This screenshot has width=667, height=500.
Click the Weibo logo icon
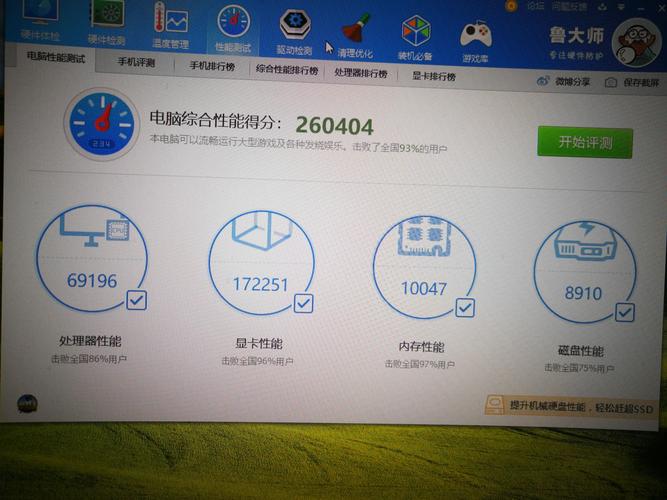(x=543, y=80)
